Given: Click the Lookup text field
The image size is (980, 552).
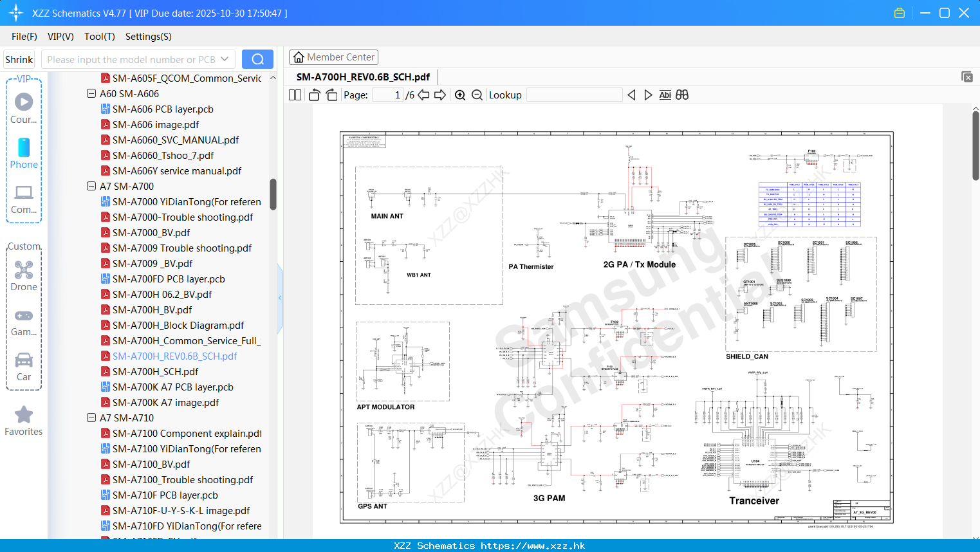Looking at the screenshot, I should tap(574, 95).
